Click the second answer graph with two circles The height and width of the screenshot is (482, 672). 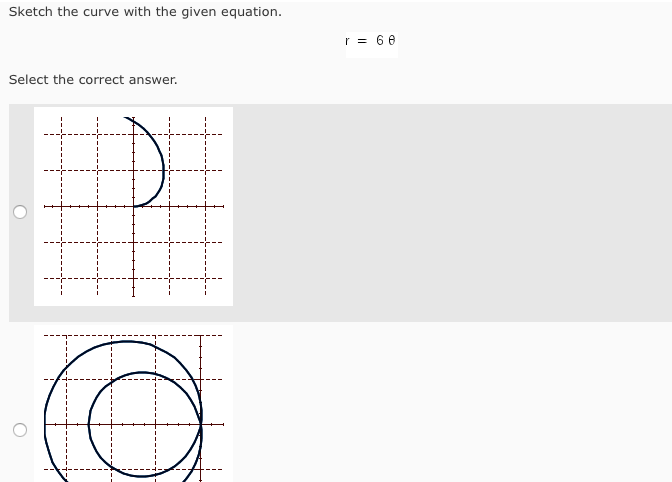[x=133, y=404]
